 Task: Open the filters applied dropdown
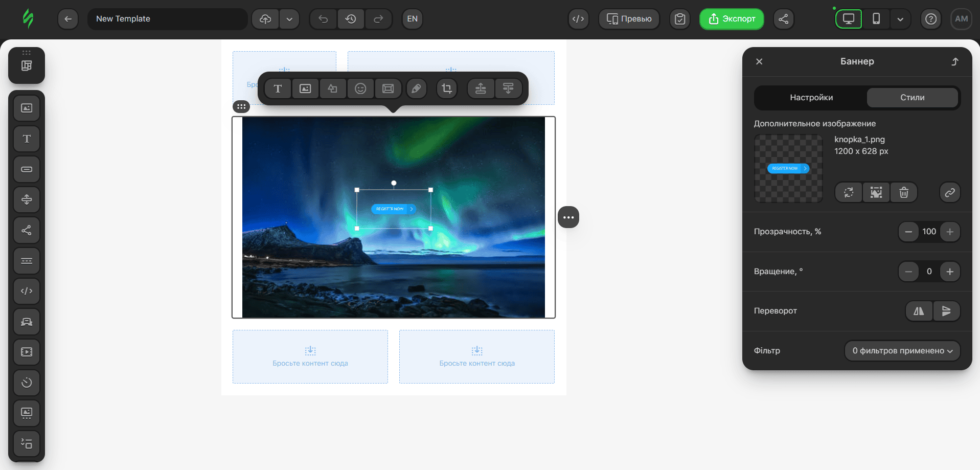[902, 351]
